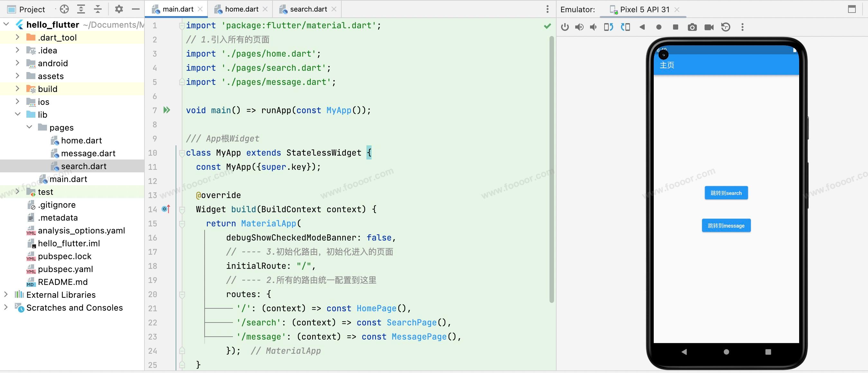This screenshot has height=373, width=868.
Task: Expand External Libraries node
Action: click(6, 295)
